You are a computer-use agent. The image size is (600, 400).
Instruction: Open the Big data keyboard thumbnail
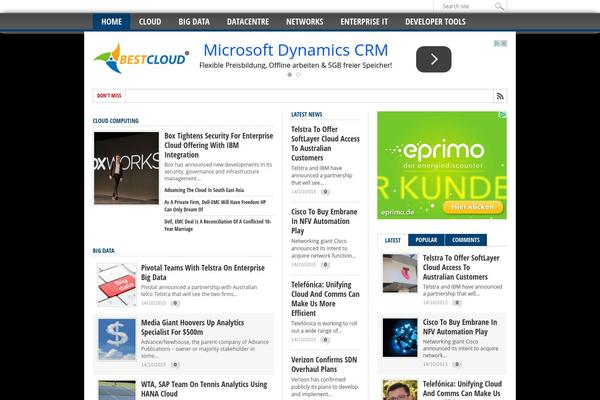(117, 284)
